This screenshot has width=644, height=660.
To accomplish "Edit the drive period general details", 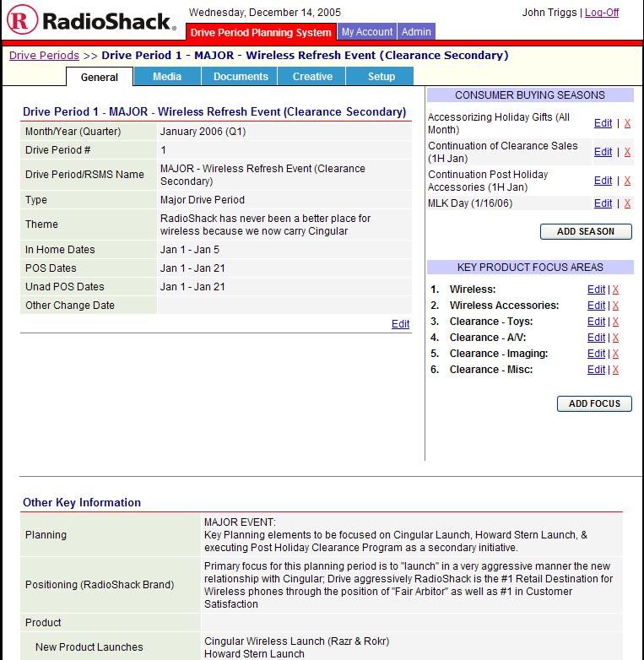I will 400,324.
